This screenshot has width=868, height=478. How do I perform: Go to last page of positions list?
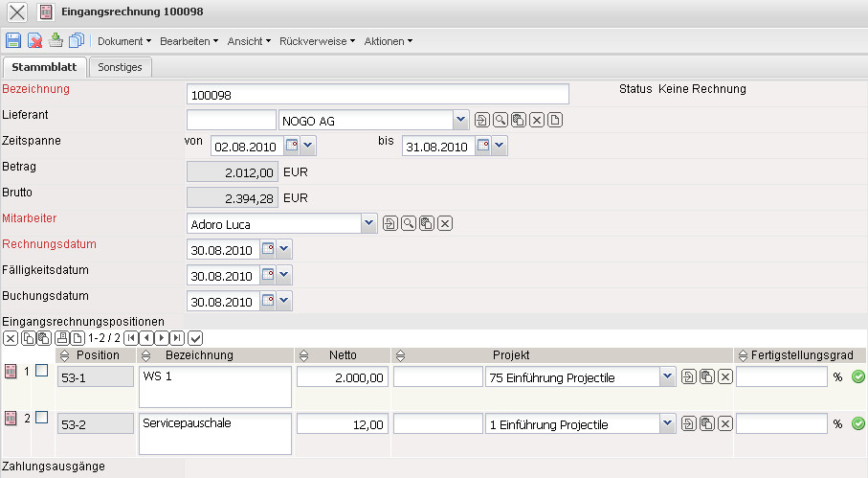click(x=177, y=338)
